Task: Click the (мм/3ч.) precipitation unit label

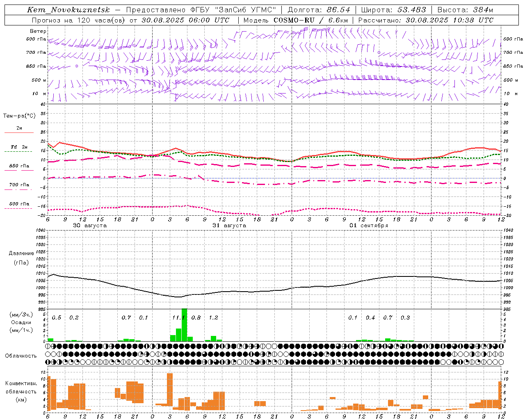Action: coord(21,315)
